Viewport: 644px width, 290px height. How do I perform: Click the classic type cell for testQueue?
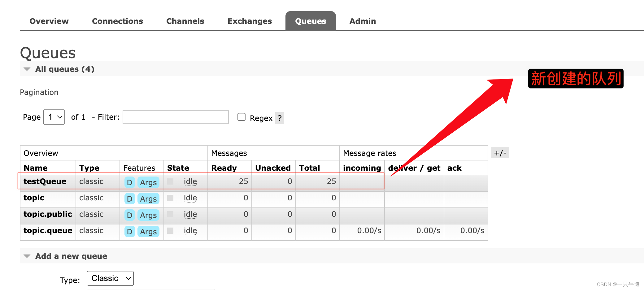click(x=91, y=181)
